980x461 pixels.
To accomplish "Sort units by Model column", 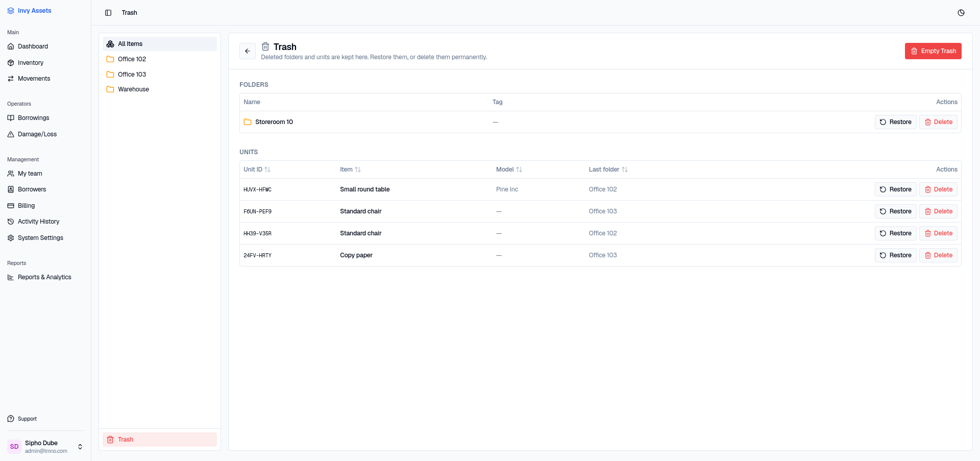I will (509, 169).
